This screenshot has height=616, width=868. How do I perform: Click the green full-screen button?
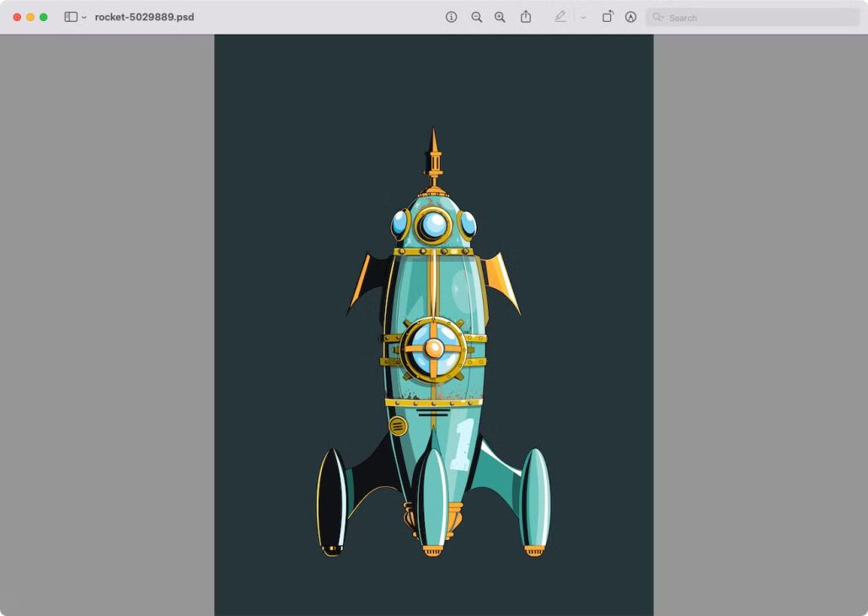pyautogui.click(x=44, y=17)
